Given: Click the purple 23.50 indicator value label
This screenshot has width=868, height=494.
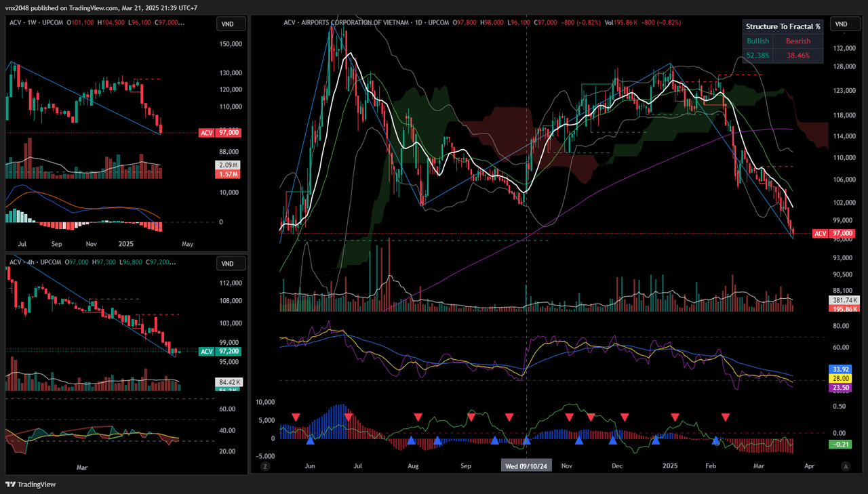Looking at the screenshot, I should pos(839,388).
